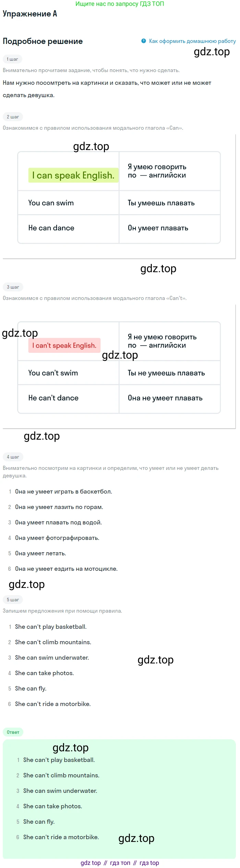Open the 'Как оформить домашнюю работу' link
This screenshot has width=240, height=868.
coord(192,41)
